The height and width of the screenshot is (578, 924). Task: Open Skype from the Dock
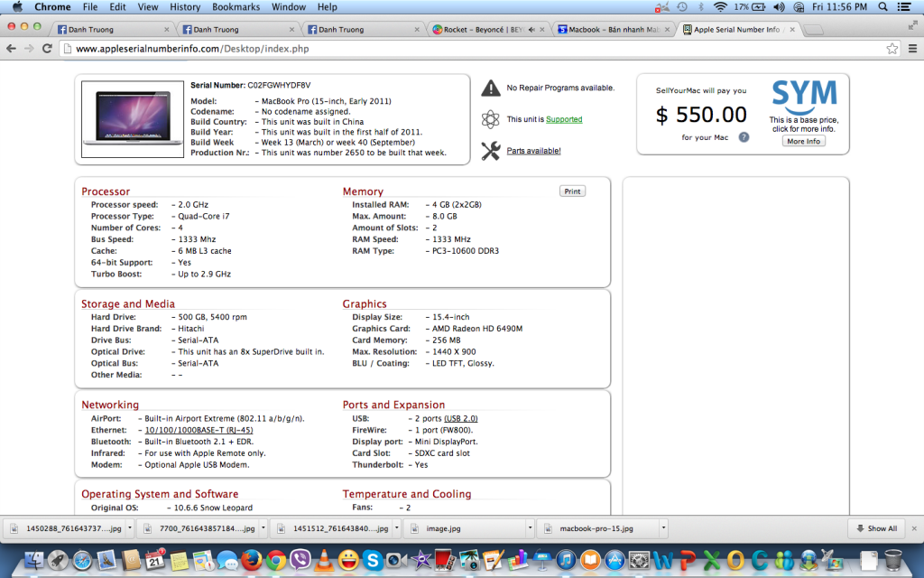(372, 562)
